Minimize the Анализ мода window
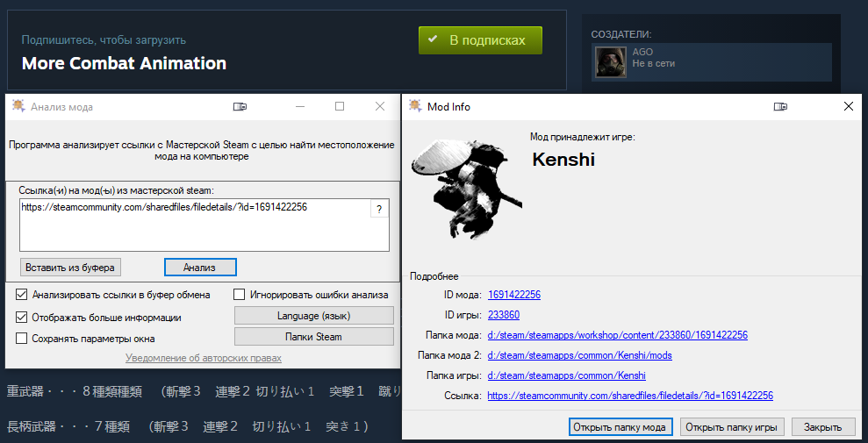Screen dimensions: 868x443 point(300,107)
